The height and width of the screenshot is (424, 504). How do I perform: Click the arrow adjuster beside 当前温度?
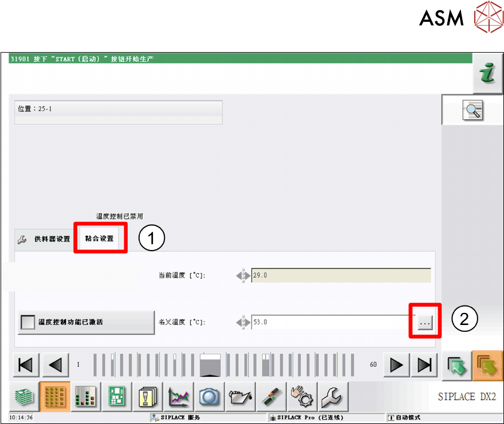243,276
